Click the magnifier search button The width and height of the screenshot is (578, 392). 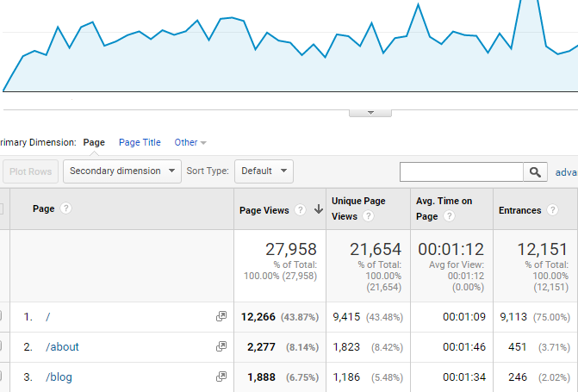click(535, 171)
